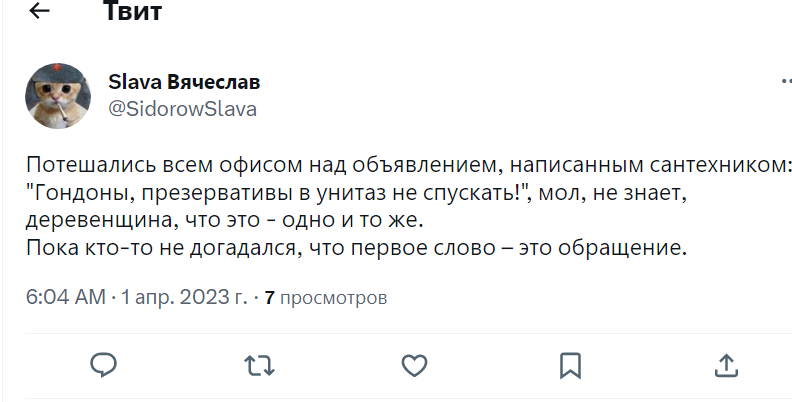Reply to the tweet via speech bubble icon
792x402 pixels.
point(104,364)
